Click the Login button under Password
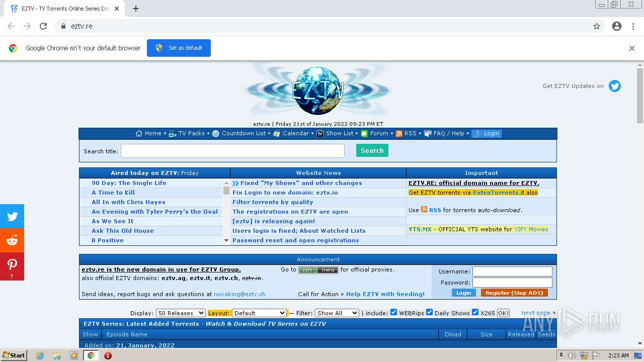The image size is (644, 362). pos(463,293)
